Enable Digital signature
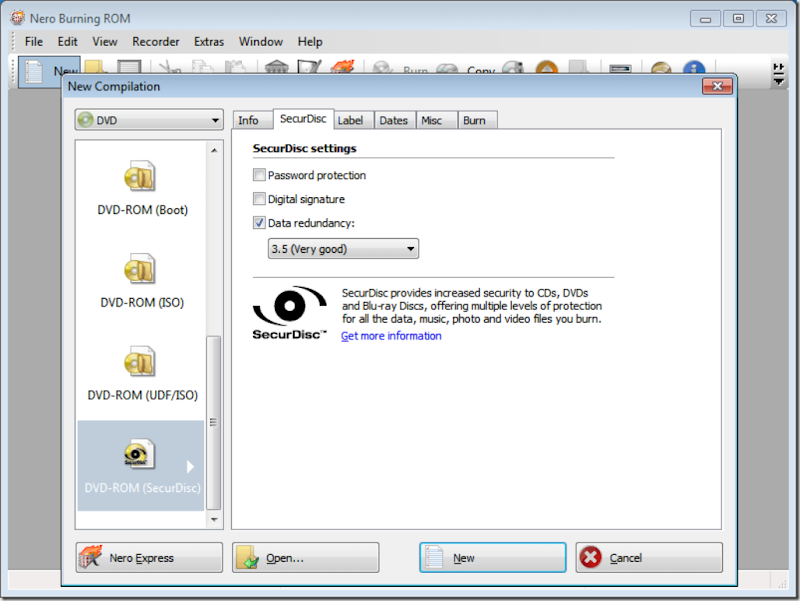 tap(259, 198)
